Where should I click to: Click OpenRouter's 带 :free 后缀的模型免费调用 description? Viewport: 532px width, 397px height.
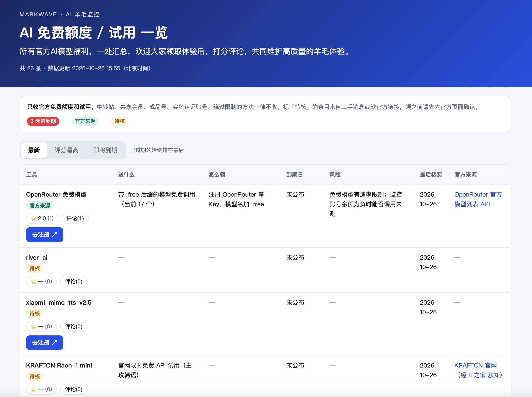(x=156, y=199)
